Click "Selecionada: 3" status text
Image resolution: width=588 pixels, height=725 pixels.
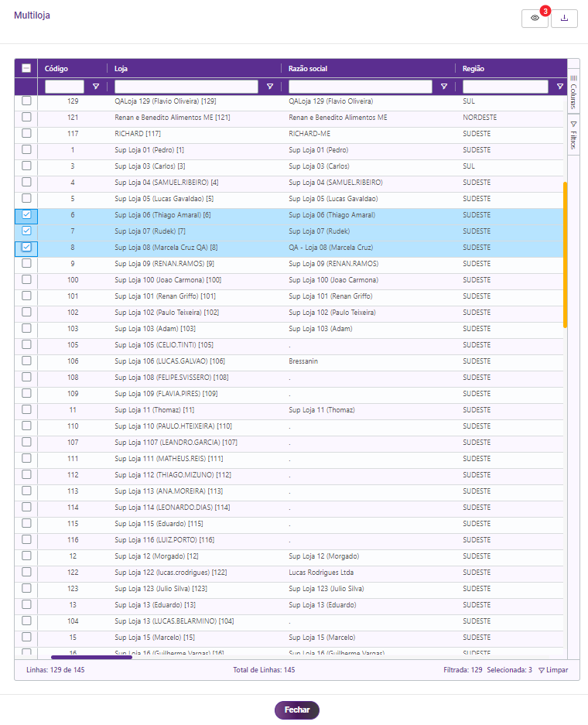(509, 670)
